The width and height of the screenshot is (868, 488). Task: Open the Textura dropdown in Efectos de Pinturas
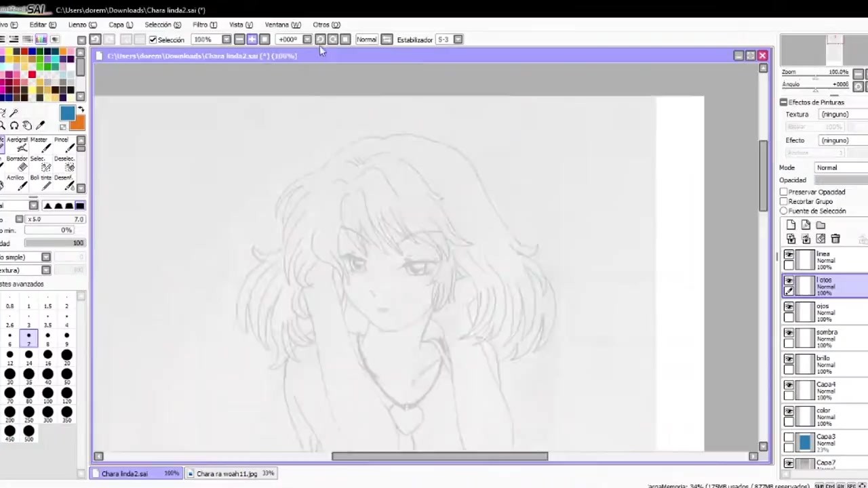[842, 115]
